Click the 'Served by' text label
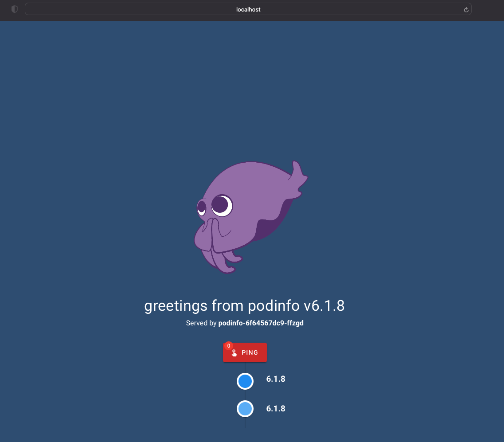Viewport: 504px width, 442px height. coord(201,323)
